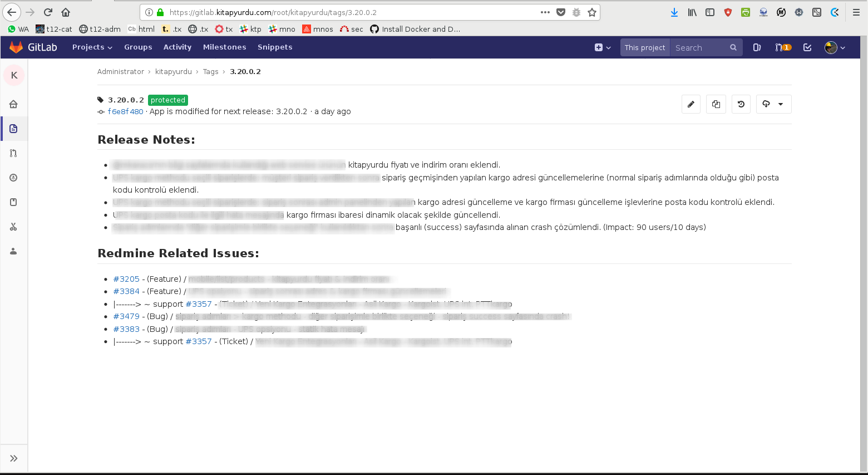The height and width of the screenshot is (475, 868).
Task: Open Firefox hamburger menu
Action: click(x=856, y=12)
